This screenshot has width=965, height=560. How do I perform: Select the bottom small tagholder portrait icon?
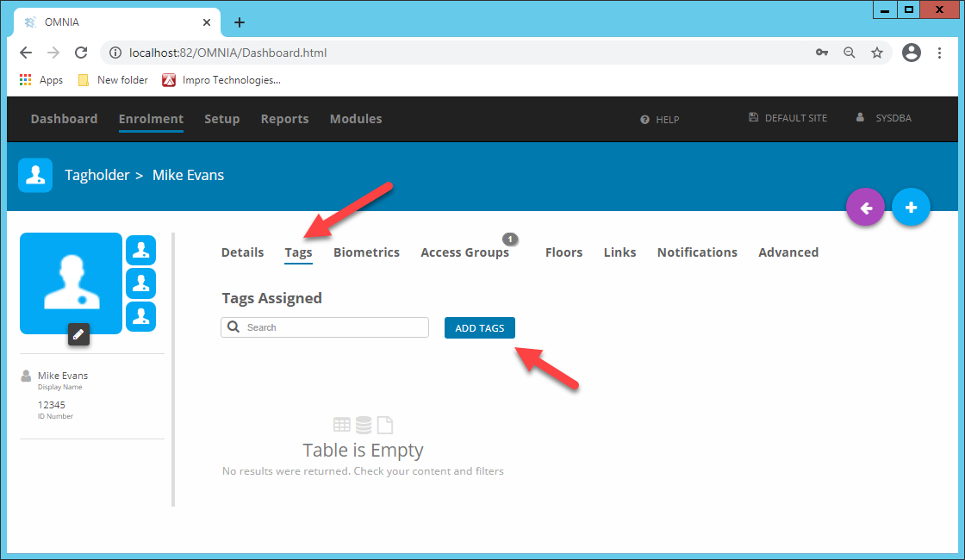tap(141, 316)
